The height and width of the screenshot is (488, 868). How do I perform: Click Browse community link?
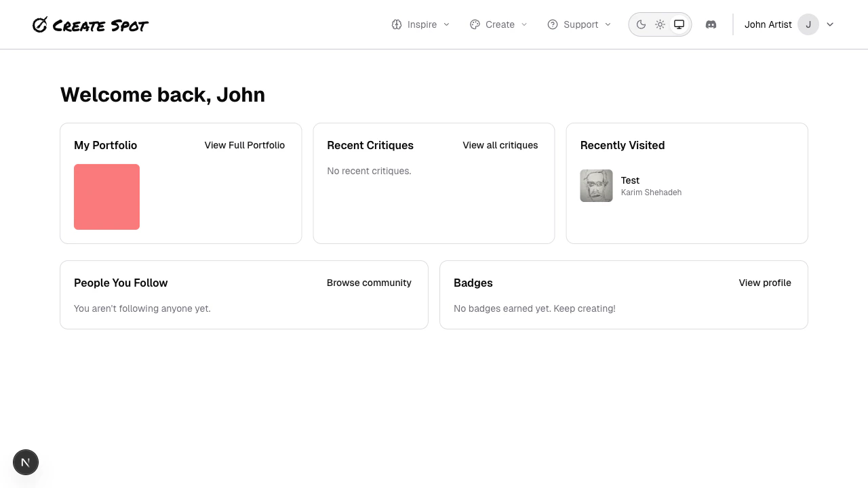click(x=369, y=283)
